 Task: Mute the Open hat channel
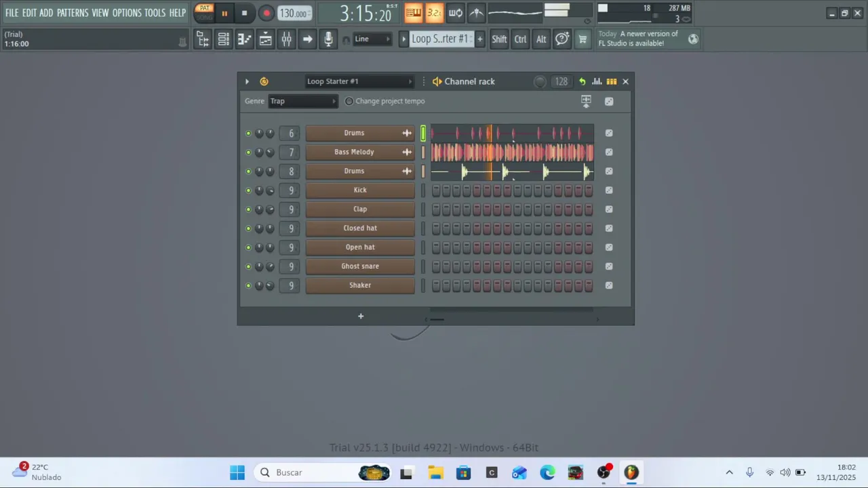click(248, 247)
